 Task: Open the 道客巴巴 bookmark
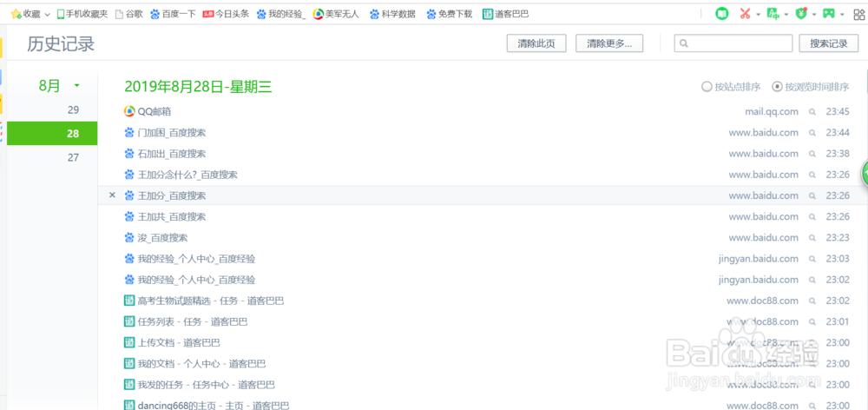pyautogui.click(x=505, y=14)
